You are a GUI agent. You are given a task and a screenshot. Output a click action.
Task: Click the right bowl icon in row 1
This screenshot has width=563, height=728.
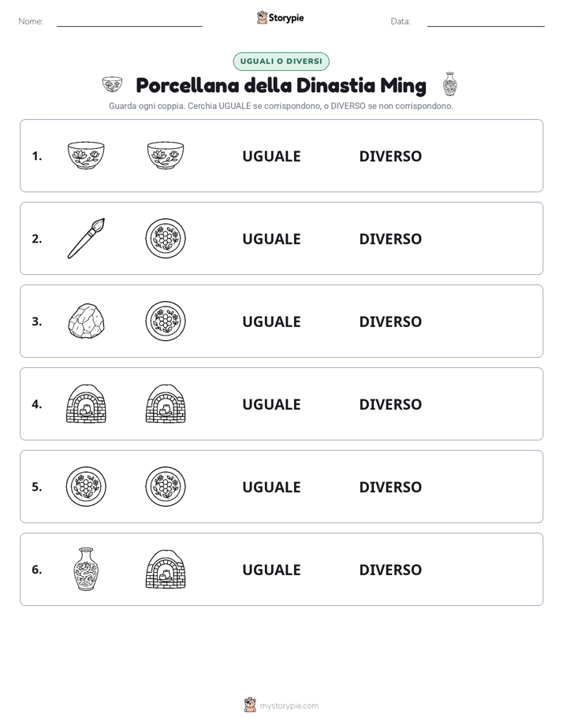pos(166,155)
